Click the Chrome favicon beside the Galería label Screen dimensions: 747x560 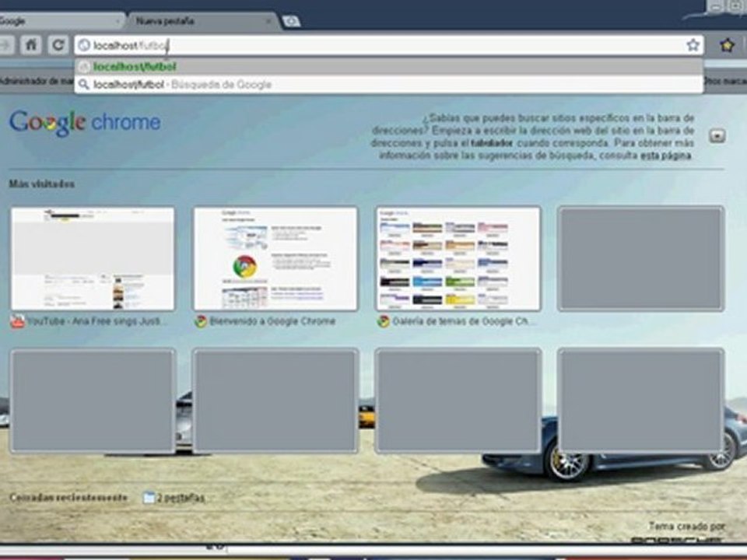tap(384, 321)
